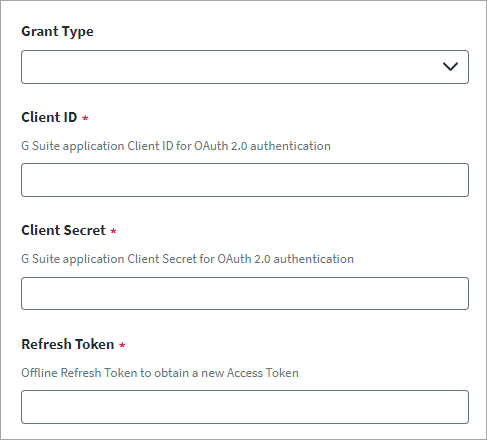Click the Client Secret label
The width and height of the screenshot is (487, 440).
pyautogui.click(x=63, y=230)
